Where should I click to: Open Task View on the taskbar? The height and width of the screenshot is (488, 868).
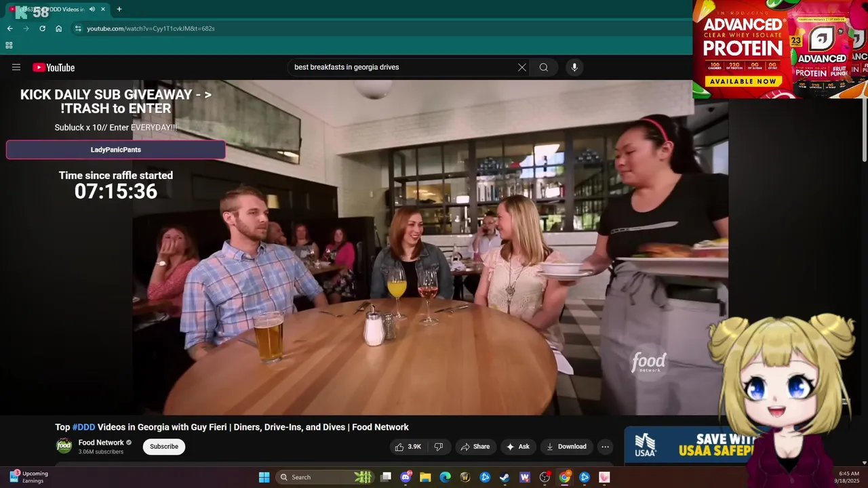(386, 477)
